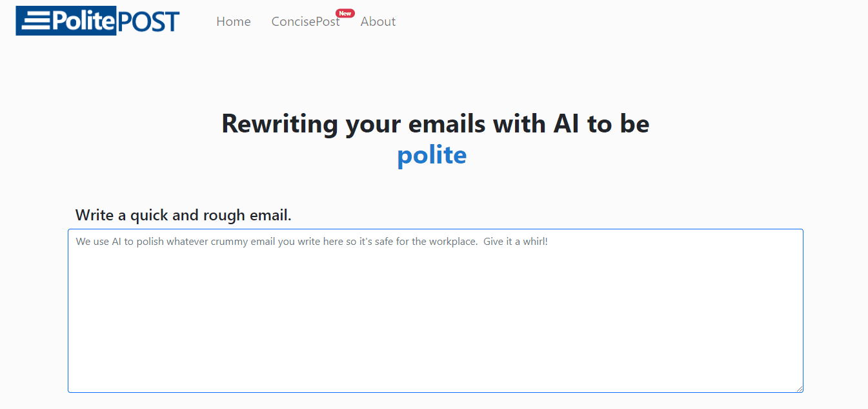
Task: Focus the email input area to start typing
Action: point(435,310)
